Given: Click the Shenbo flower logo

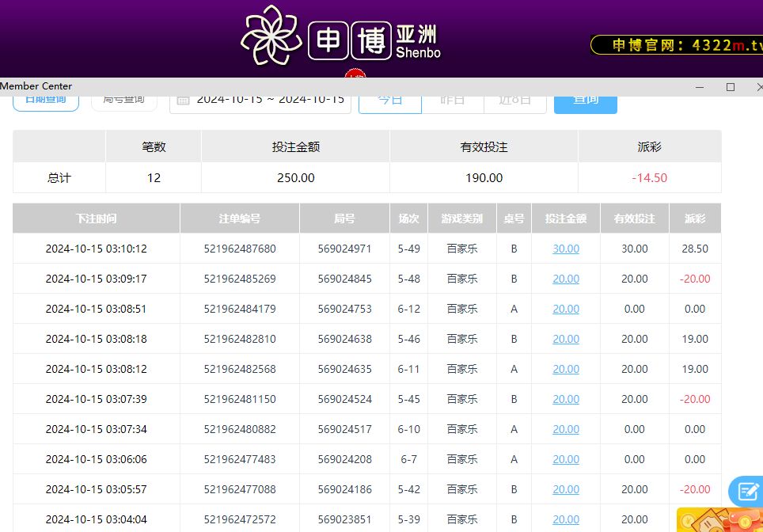Looking at the screenshot, I should coord(271,37).
